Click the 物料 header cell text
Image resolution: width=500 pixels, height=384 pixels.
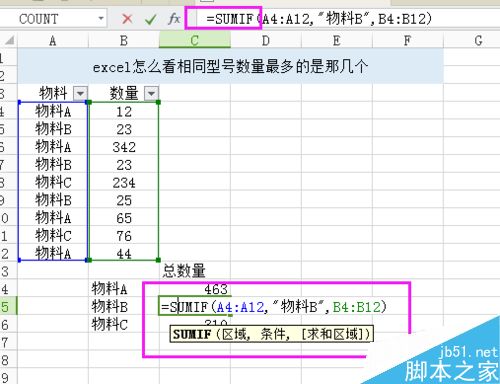point(53,93)
